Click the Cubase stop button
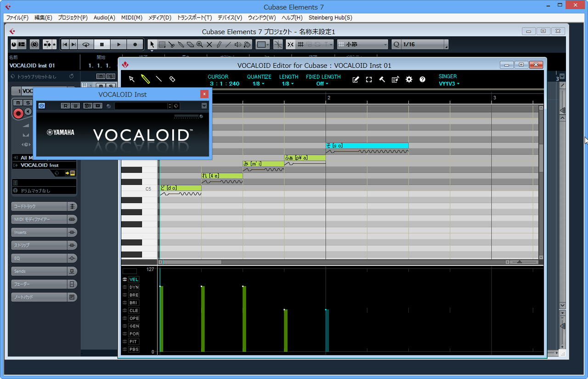 coord(102,45)
